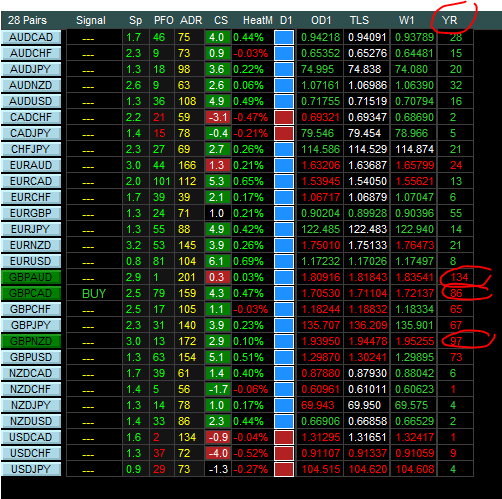Click the HeatM value 0.69% for EURUSD
This screenshot has height=499, width=502.
248,261
